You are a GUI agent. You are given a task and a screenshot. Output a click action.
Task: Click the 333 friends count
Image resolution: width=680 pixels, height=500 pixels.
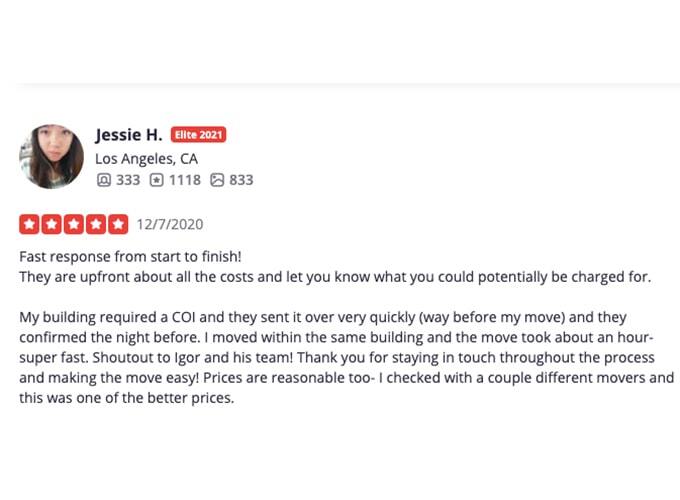click(128, 180)
